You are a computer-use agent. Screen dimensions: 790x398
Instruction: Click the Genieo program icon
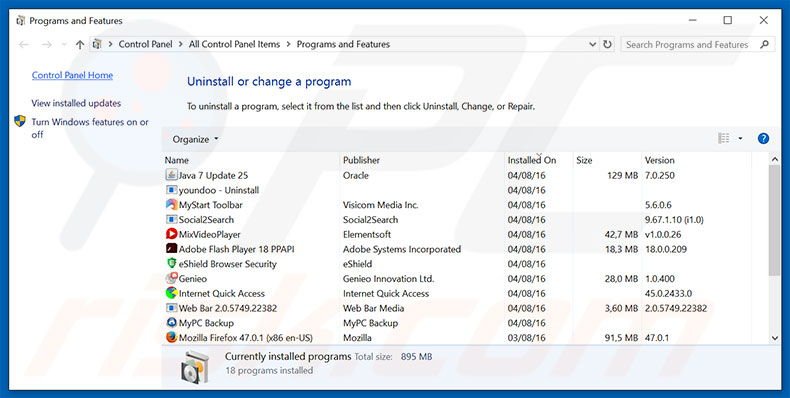pyautogui.click(x=171, y=278)
